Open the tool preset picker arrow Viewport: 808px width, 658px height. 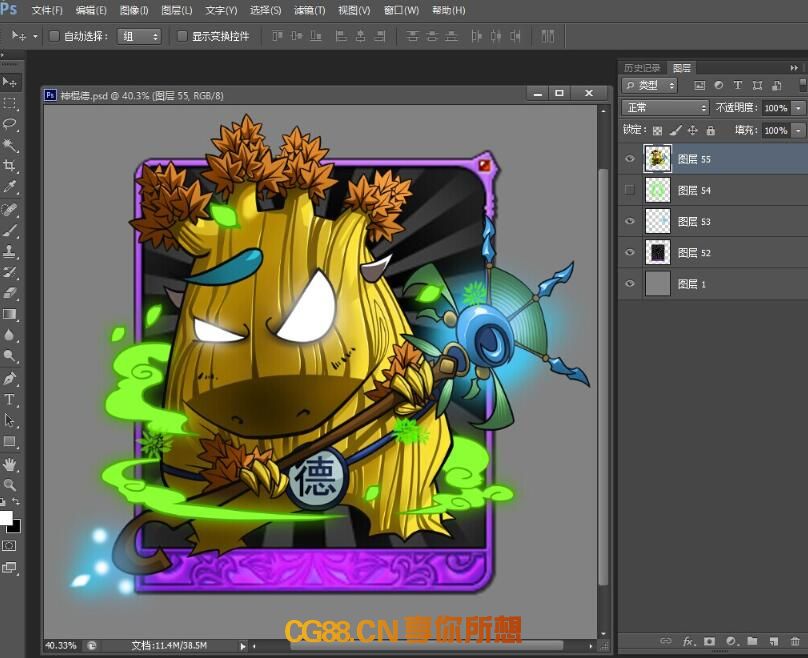pyautogui.click(x=35, y=37)
